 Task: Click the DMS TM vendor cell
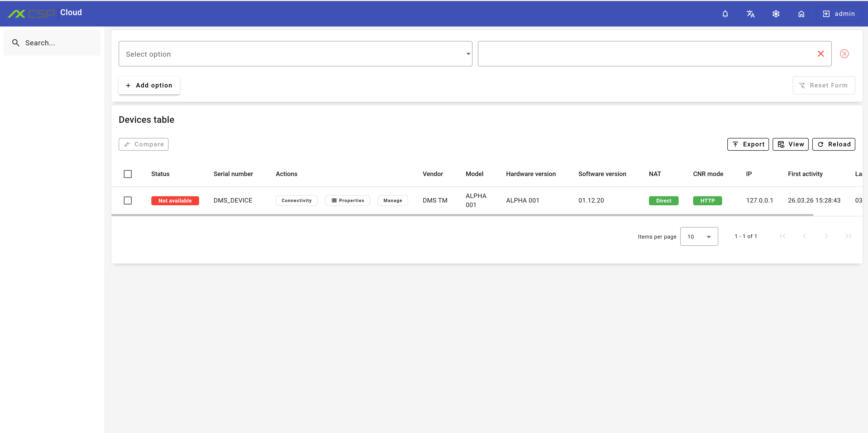tap(435, 201)
